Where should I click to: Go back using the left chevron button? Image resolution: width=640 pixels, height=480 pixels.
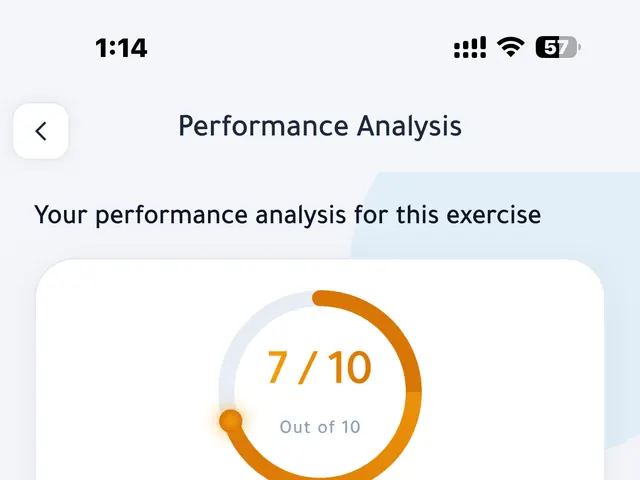click(x=40, y=131)
